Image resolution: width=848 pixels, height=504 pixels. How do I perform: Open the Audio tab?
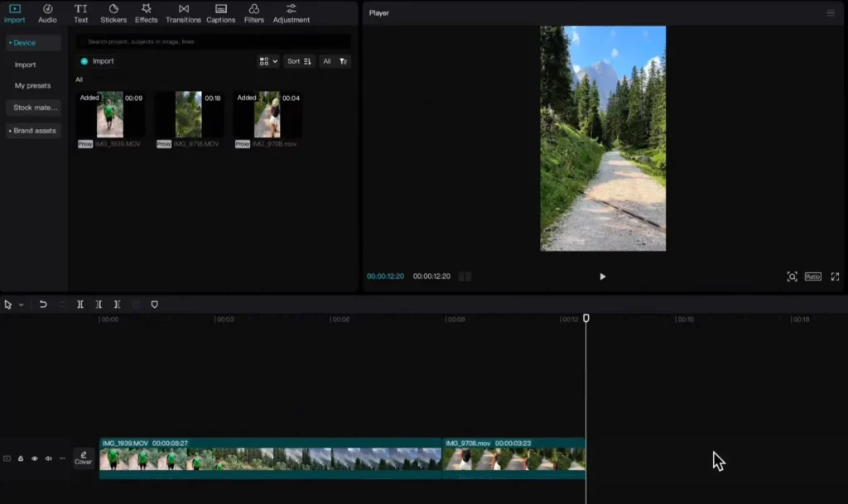click(47, 13)
